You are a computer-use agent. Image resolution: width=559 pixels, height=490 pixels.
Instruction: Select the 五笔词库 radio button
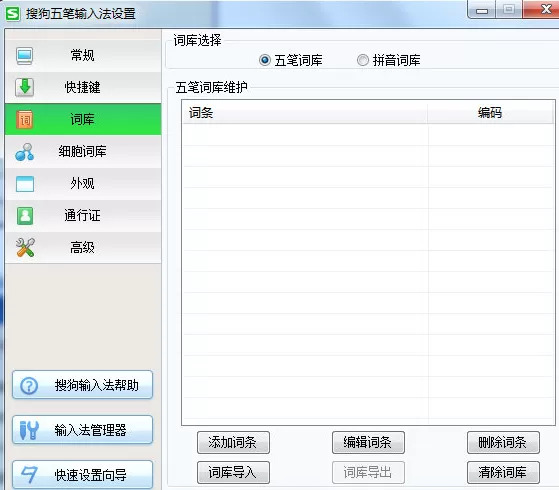tap(265, 60)
